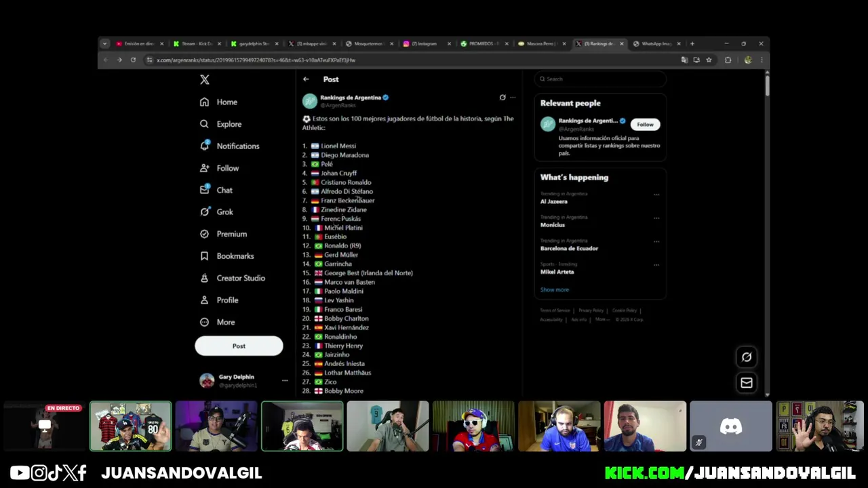Open floating messages envelope button

tap(747, 383)
